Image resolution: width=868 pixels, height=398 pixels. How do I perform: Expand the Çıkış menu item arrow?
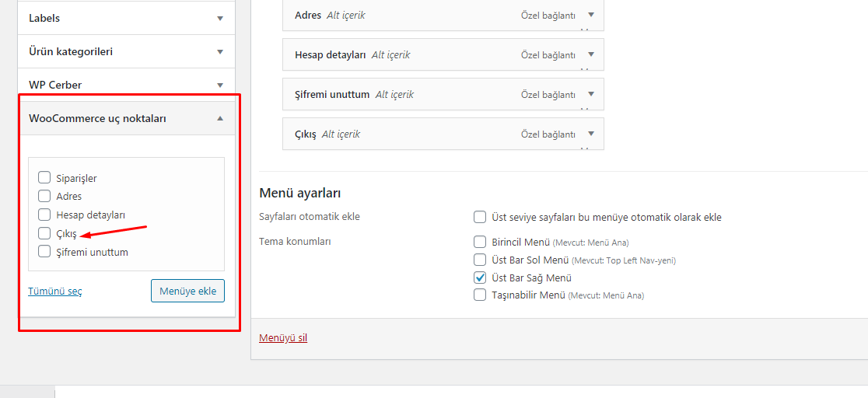[590, 134]
